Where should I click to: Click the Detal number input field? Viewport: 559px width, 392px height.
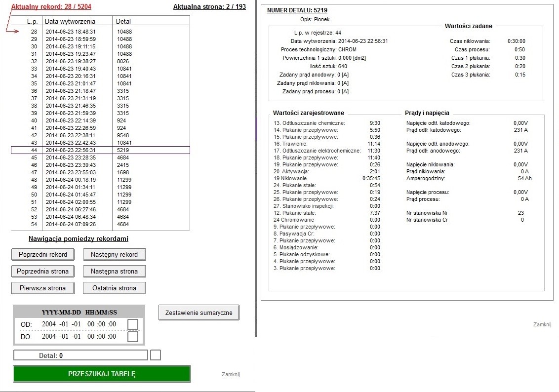point(80,355)
